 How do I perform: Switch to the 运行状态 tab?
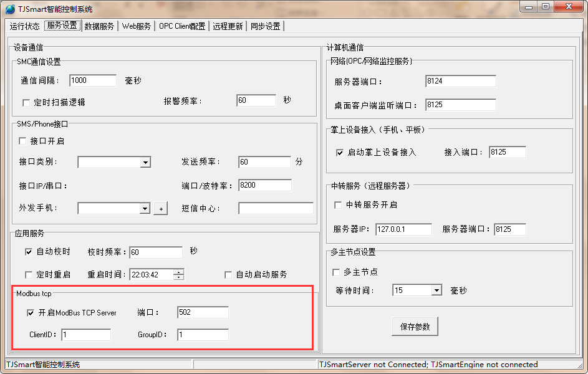coord(25,26)
